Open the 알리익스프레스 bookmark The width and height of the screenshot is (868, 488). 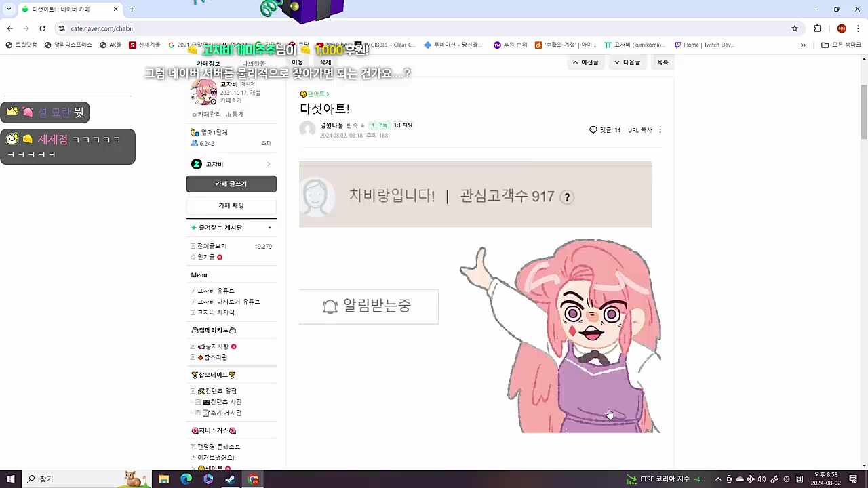tap(68, 45)
